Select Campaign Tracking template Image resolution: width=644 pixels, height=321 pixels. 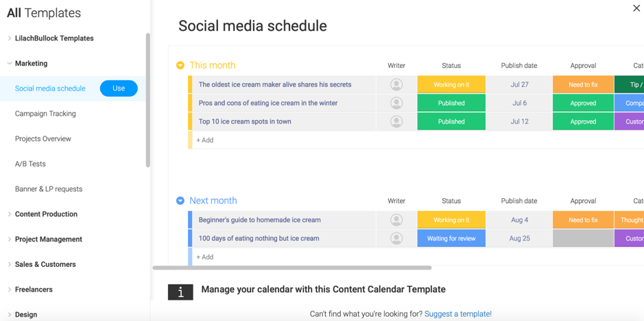(x=45, y=114)
